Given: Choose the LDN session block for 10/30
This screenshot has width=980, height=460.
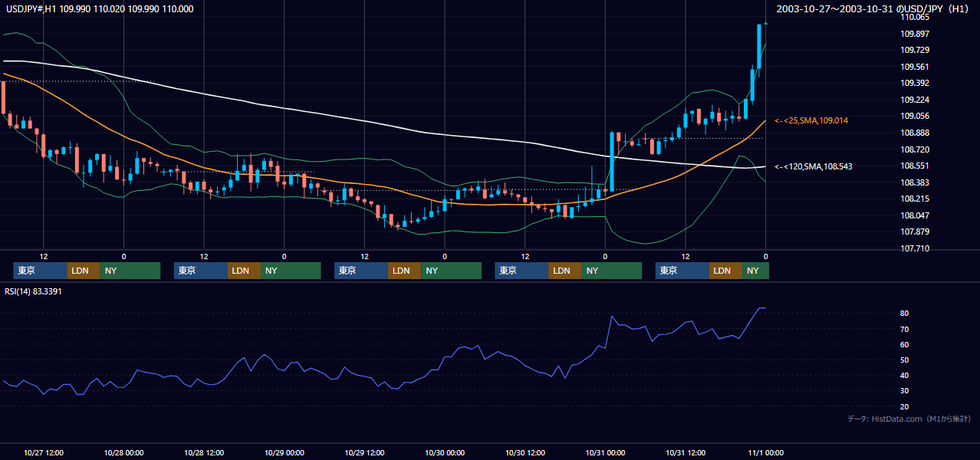Looking at the screenshot, I should [x=565, y=271].
